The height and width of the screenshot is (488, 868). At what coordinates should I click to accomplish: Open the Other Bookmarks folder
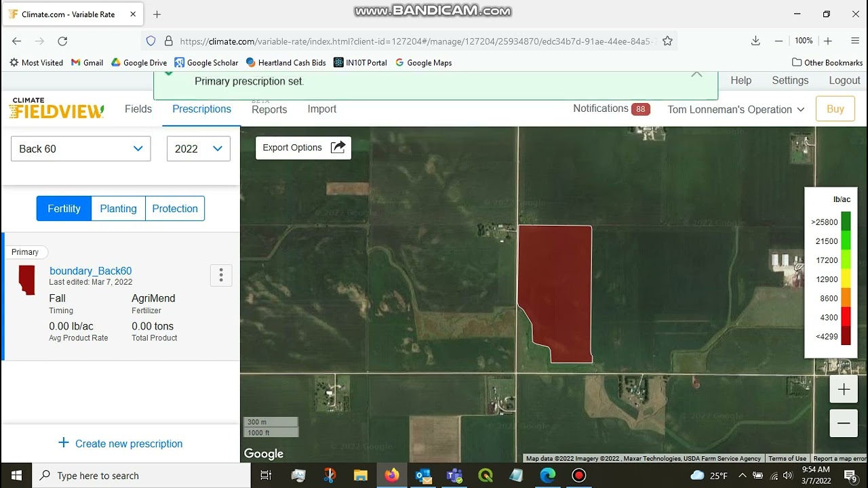[x=827, y=62]
